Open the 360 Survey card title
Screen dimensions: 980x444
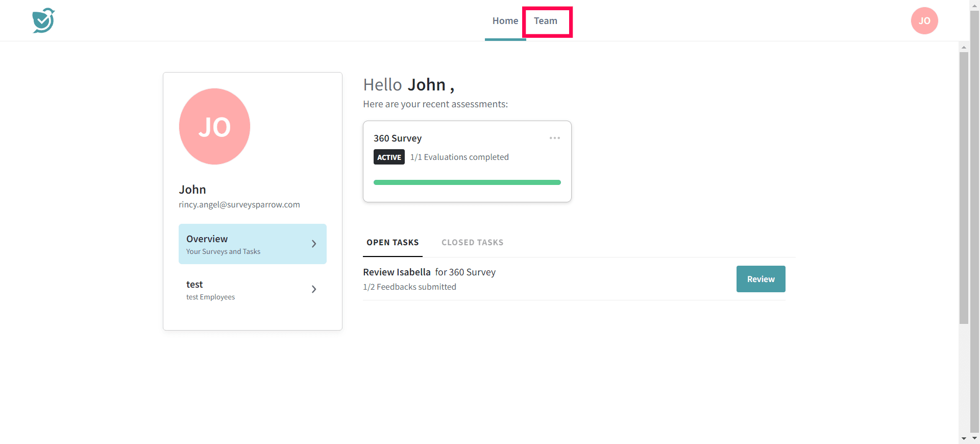coord(398,138)
